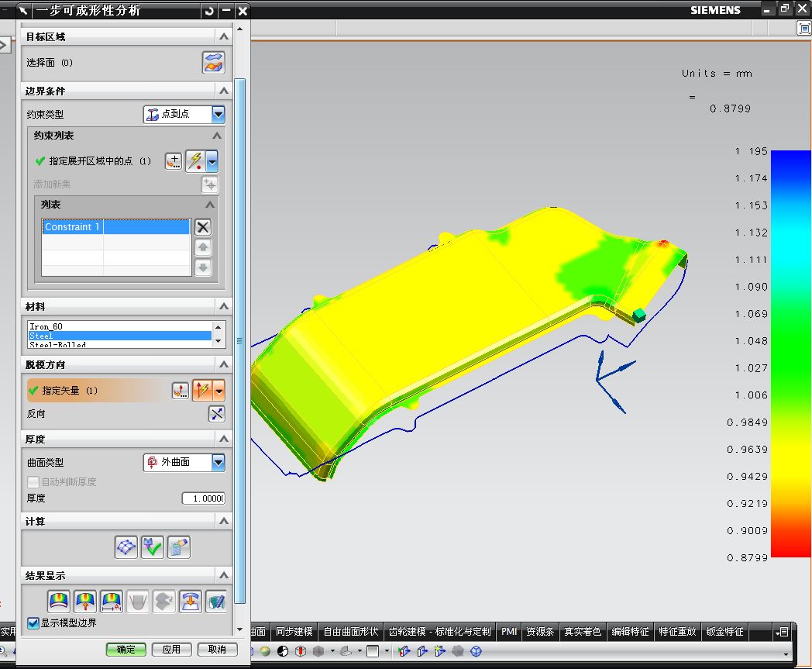Screen dimensions: 812x669
Task: Click the mesh icon in 计算 section
Action: (x=126, y=547)
